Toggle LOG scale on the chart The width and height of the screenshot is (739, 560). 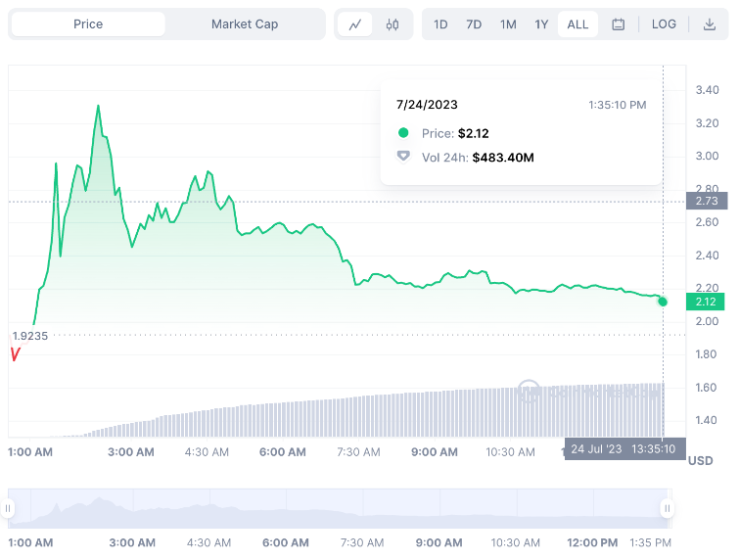pos(665,24)
